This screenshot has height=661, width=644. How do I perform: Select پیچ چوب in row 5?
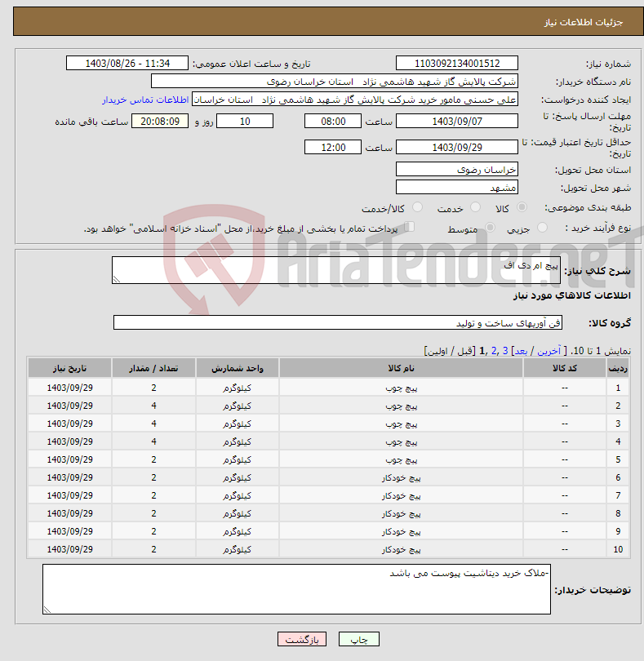[401, 459]
